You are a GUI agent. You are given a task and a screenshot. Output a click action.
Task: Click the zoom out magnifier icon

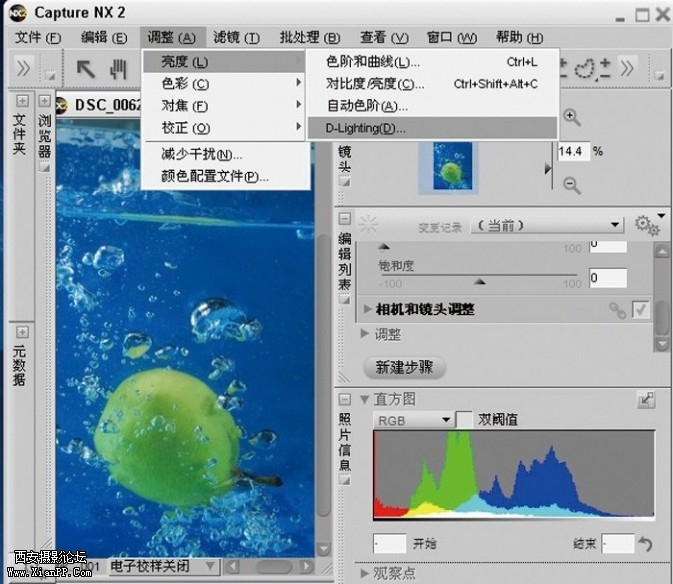[x=572, y=185]
